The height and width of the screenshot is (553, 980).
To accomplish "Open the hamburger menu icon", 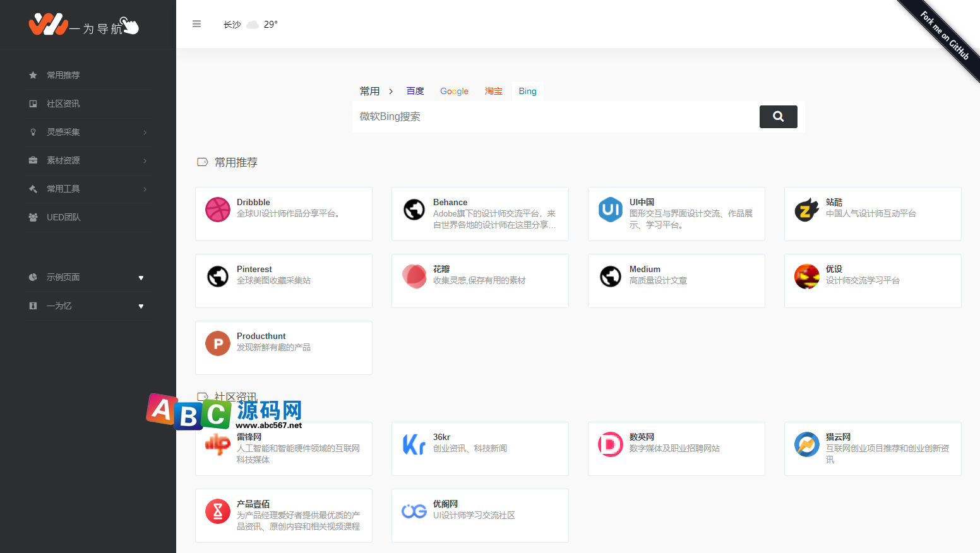I will tap(196, 24).
